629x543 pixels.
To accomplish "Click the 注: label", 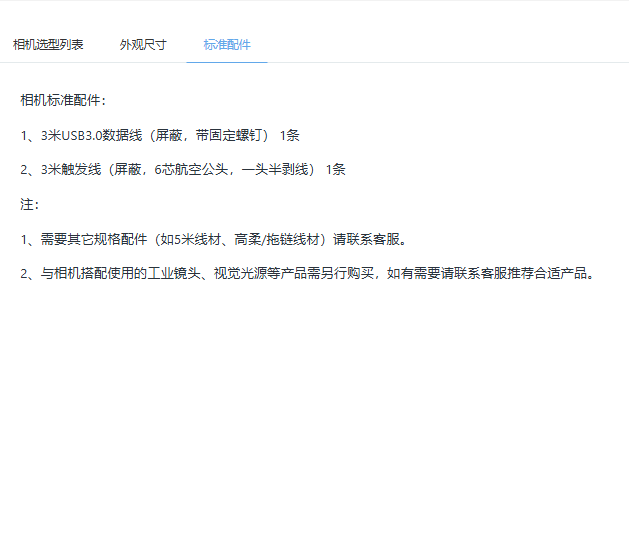I will (30, 205).
